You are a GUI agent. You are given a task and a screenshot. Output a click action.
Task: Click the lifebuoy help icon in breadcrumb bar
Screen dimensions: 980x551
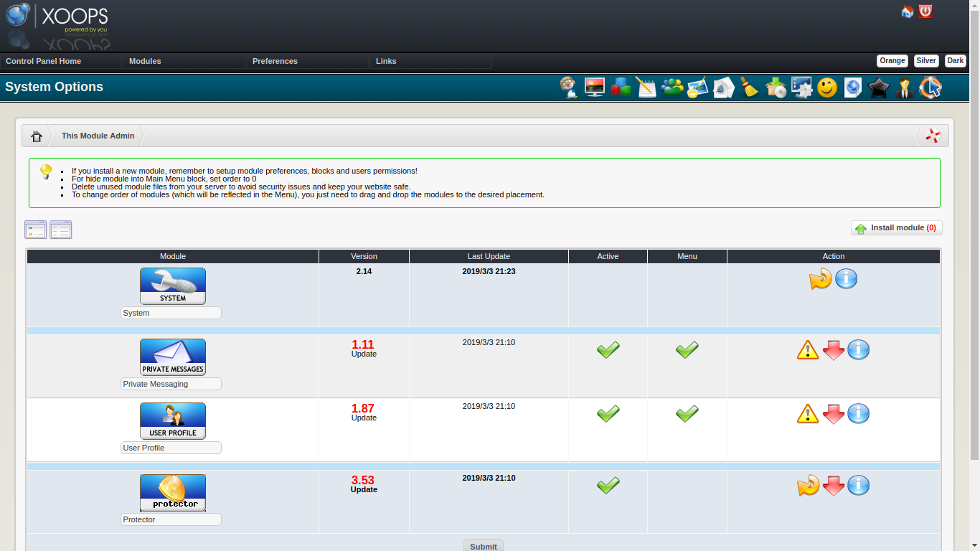[x=933, y=136]
